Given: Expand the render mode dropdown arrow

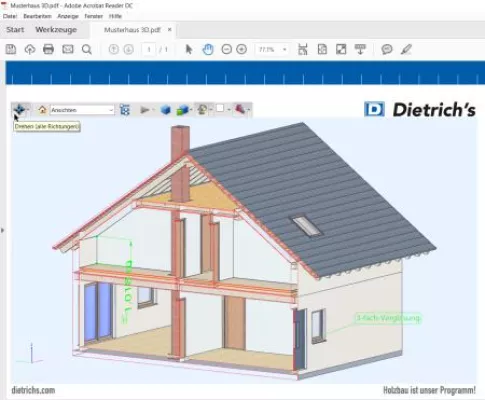Looking at the screenshot, I should click(x=191, y=110).
